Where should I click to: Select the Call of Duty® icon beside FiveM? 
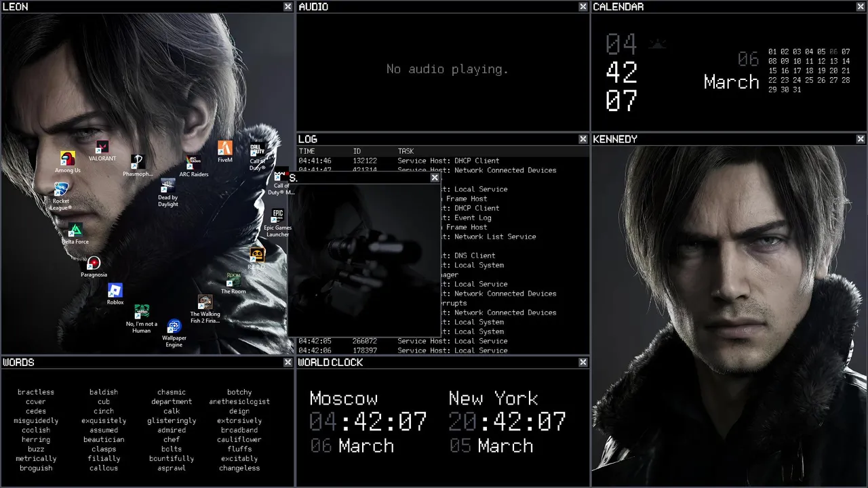(257, 157)
